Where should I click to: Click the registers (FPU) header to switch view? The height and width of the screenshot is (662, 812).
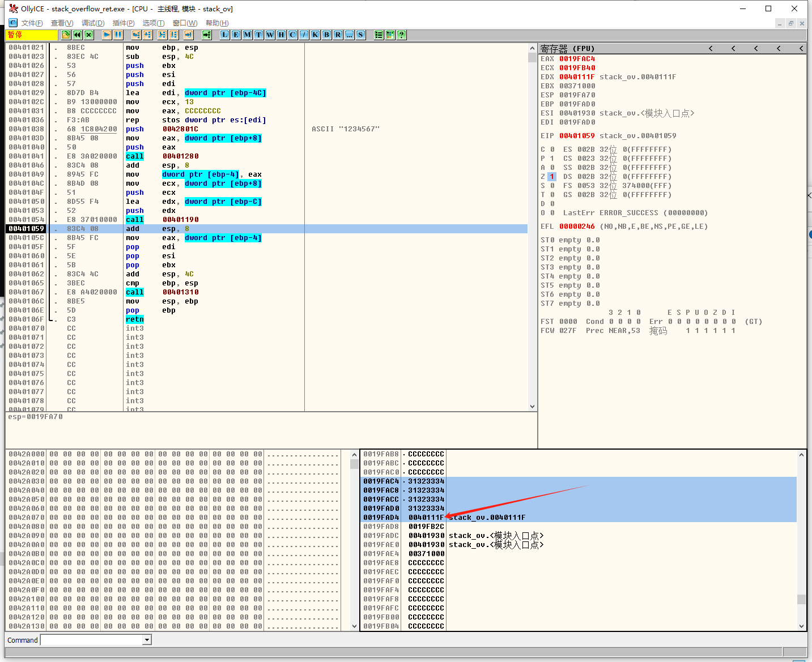point(567,49)
